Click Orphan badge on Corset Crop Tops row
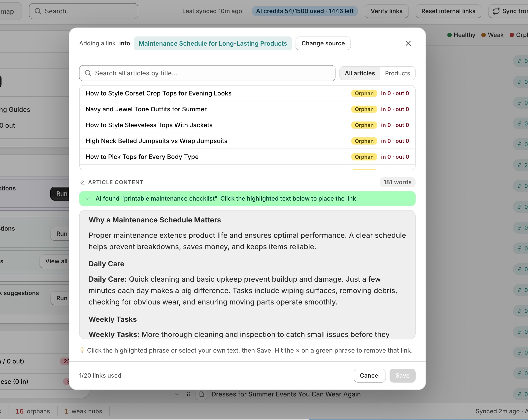Screen dimensions: 528x420 pyautogui.click(x=364, y=93)
